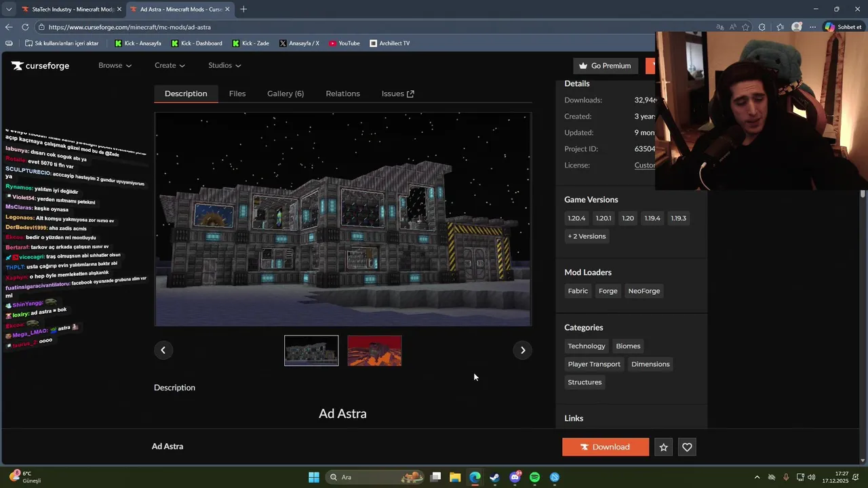The width and height of the screenshot is (868, 488).
Task: Star the Ad Astra project
Action: 664,447
